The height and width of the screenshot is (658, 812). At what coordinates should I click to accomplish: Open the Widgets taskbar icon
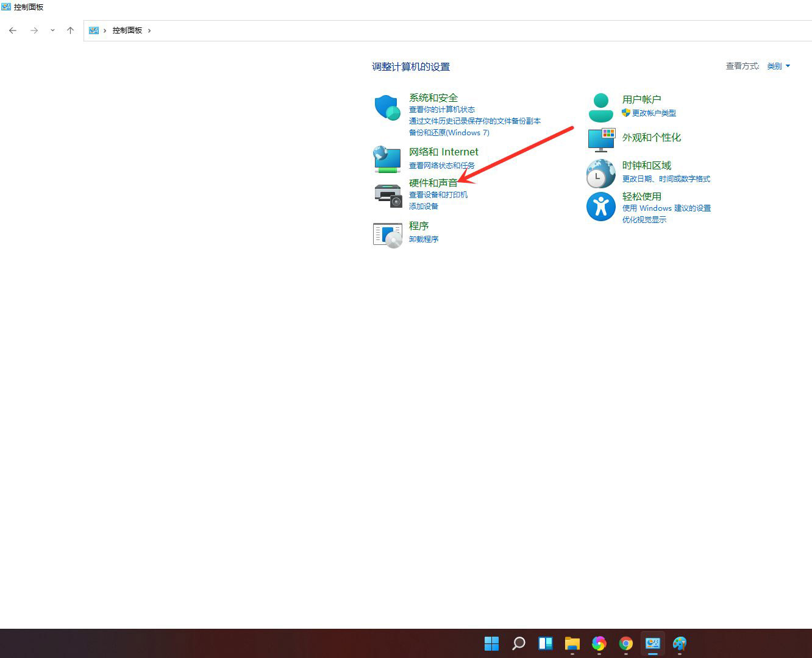click(546, 643)
